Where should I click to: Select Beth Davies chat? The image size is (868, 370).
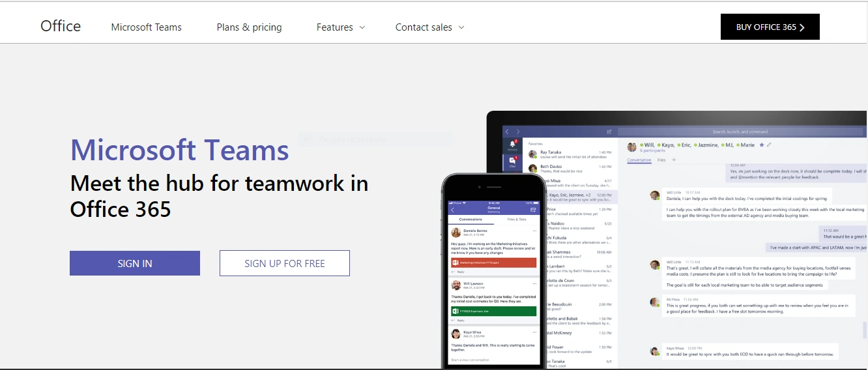(x=570, y=169)
